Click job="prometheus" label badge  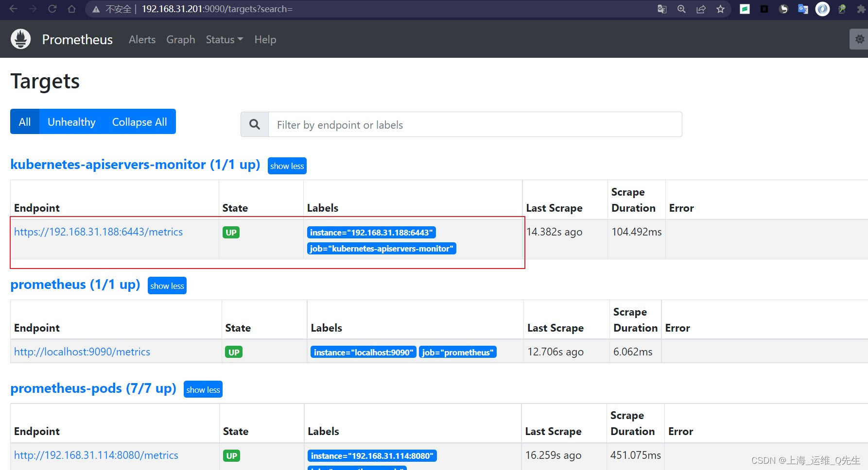pos(457,352)
